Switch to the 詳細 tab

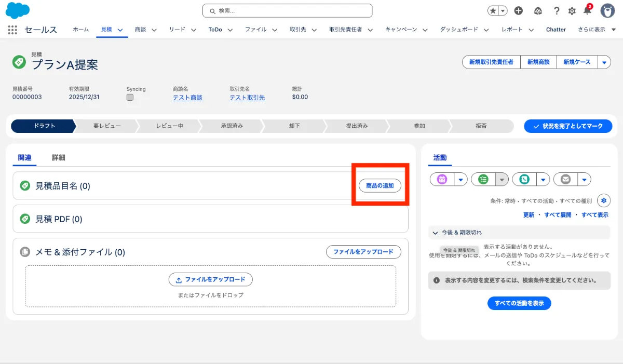coord(58,157)
